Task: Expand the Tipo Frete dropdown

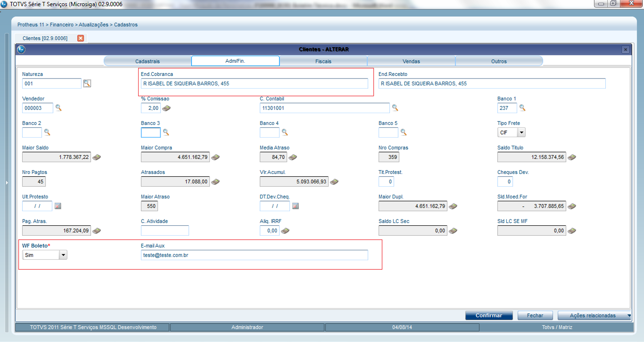Action: (x=521, y=133)
